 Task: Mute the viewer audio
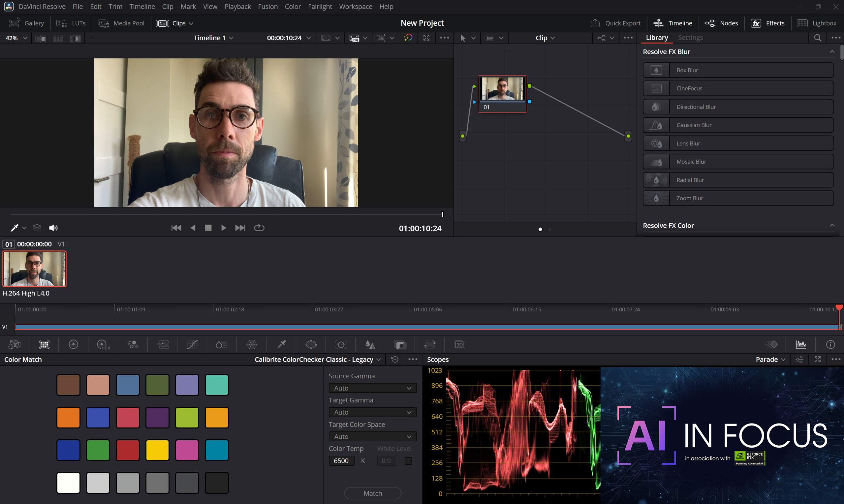[x=53, y=228]
